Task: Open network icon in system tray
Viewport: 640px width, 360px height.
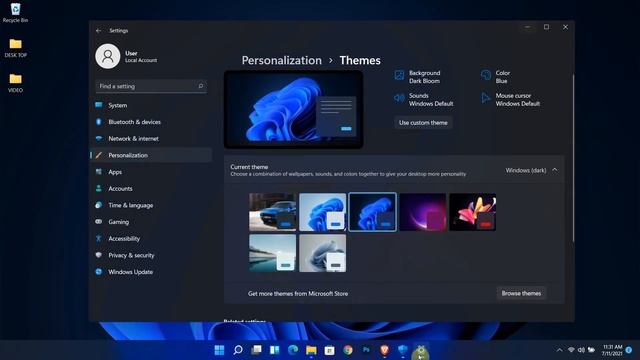Action: pos(571,350)
